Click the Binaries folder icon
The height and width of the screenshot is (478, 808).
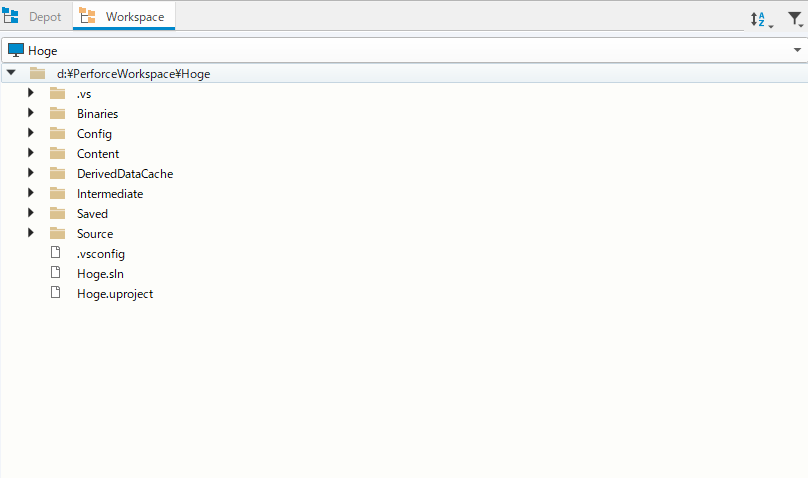tap(57, 113)
